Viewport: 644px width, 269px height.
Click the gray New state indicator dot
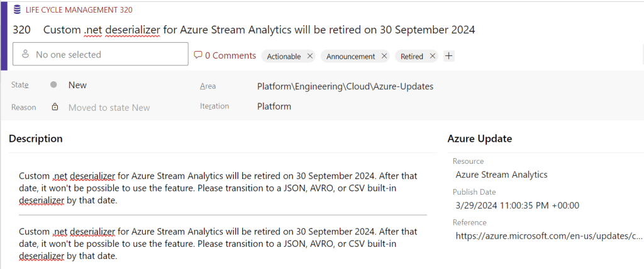(54, 85)
